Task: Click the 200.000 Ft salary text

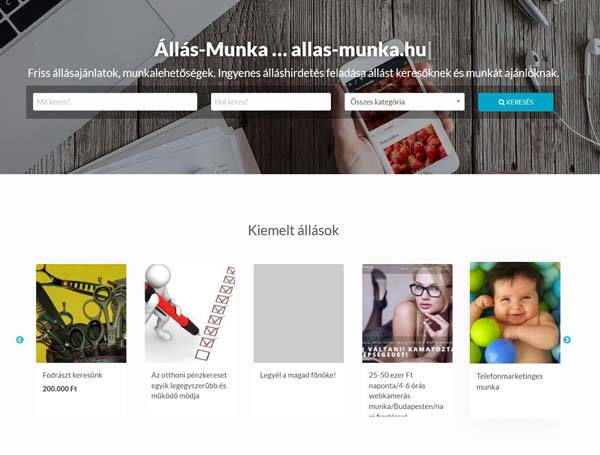Action: 60,389
